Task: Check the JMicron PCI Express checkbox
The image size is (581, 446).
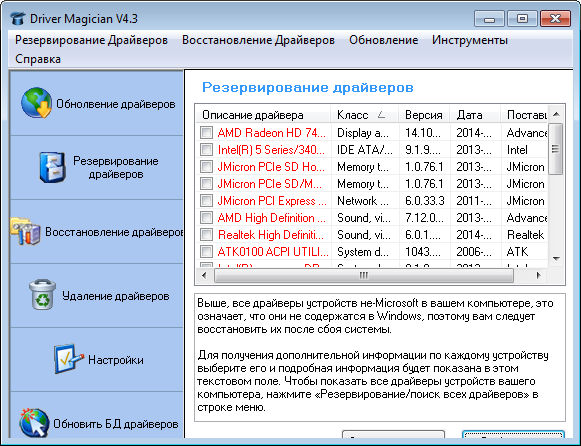Action: (206, 200)
